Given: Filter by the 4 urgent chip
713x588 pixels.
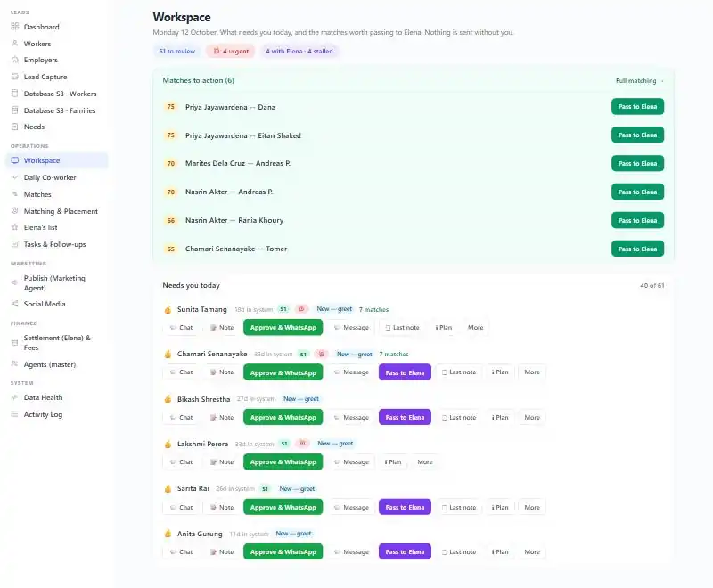Looking at the screenshot, I should (231, 52).
